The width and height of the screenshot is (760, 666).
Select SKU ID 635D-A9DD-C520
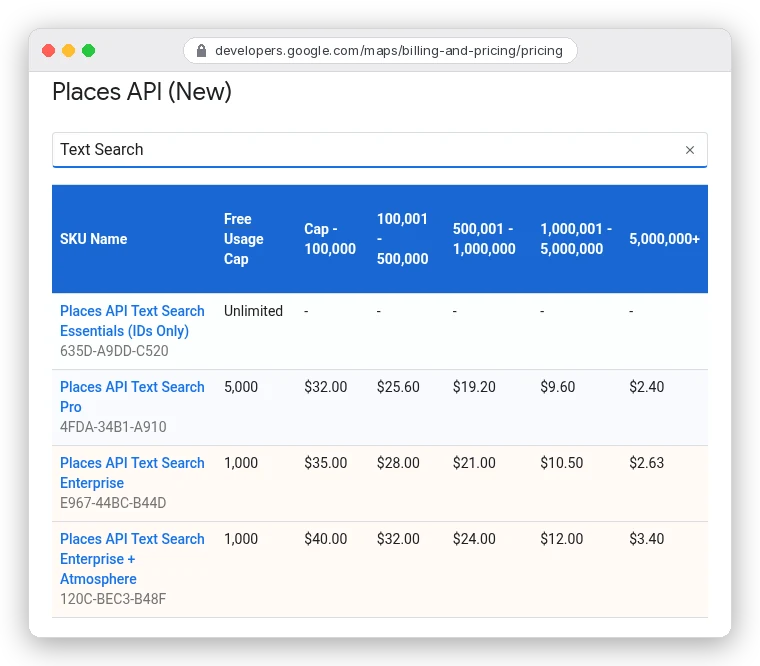(x=114, y=351)
